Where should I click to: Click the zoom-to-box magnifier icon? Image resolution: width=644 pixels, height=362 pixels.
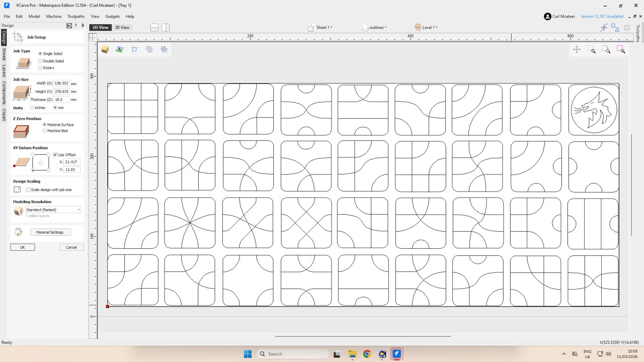click(x=592, y=49)
